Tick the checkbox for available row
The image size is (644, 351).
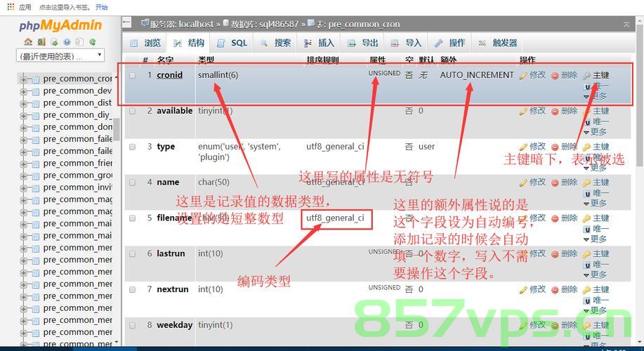click(x=132, y=111)
